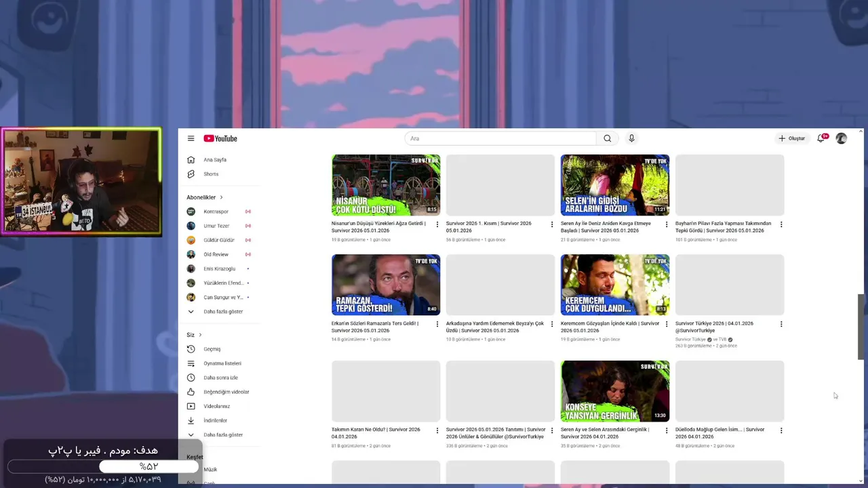Open Kontraspor channel avatar
The height and width of the screenshot is (488, 868).
click(191, 211)
